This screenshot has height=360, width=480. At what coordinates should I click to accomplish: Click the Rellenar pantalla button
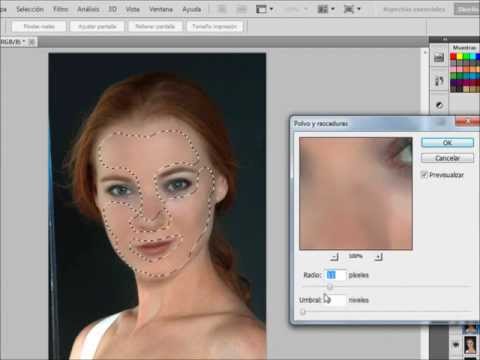(155, 26)
